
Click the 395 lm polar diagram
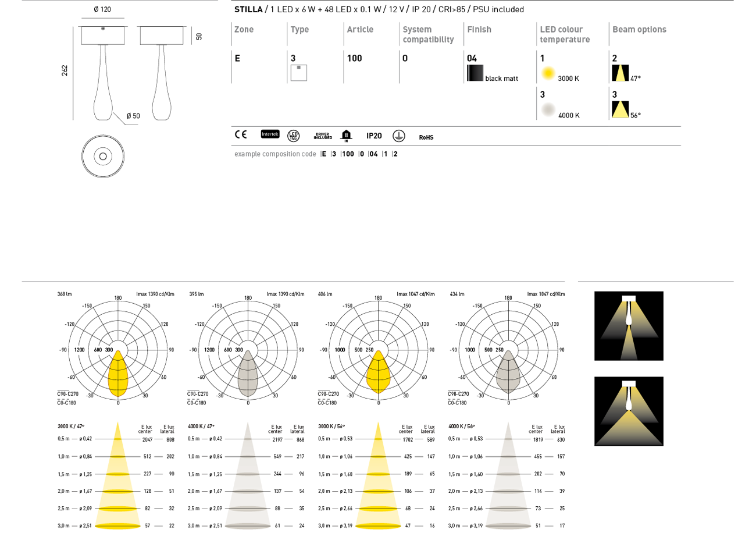click(248, 350)
